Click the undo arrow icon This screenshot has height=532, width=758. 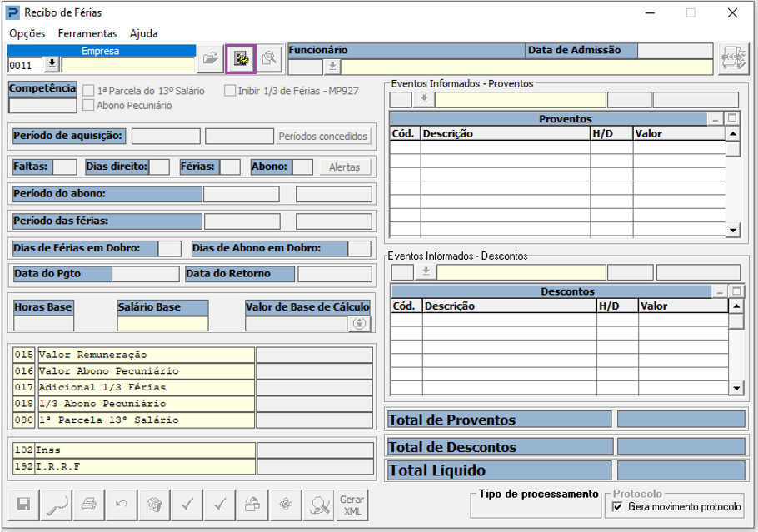point(122,505)
